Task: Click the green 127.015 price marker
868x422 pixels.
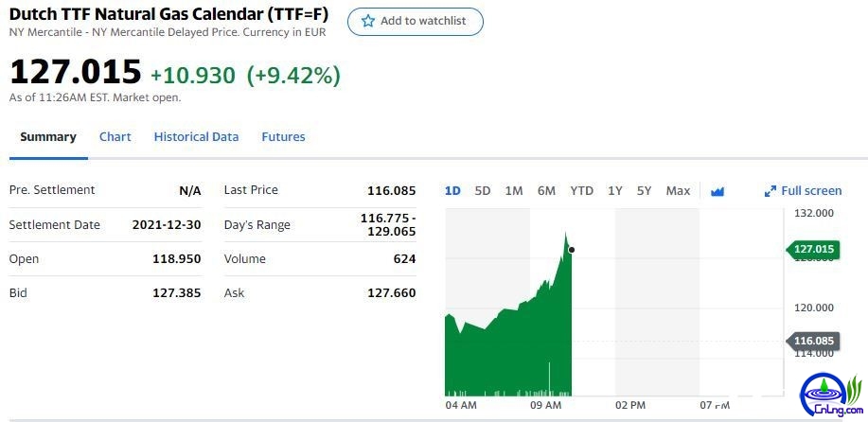Action: (x=812, y=250)
